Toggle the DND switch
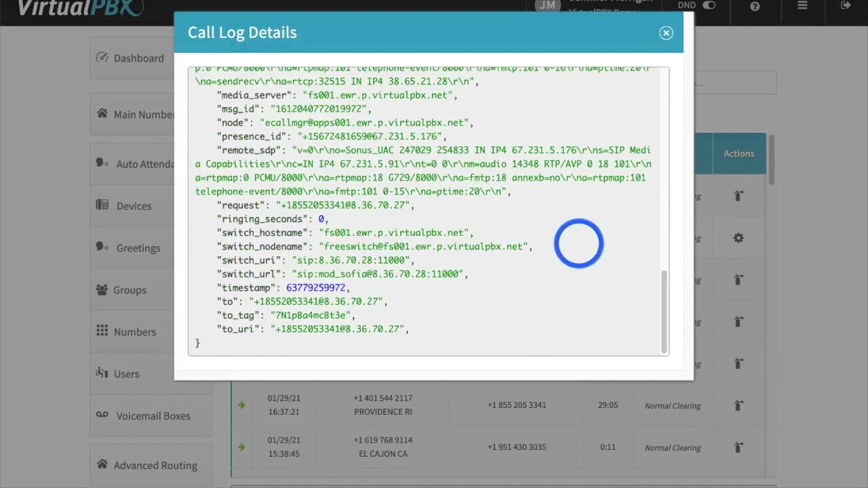The width and height of the screenshot is (868, 488). click(709, 5)
